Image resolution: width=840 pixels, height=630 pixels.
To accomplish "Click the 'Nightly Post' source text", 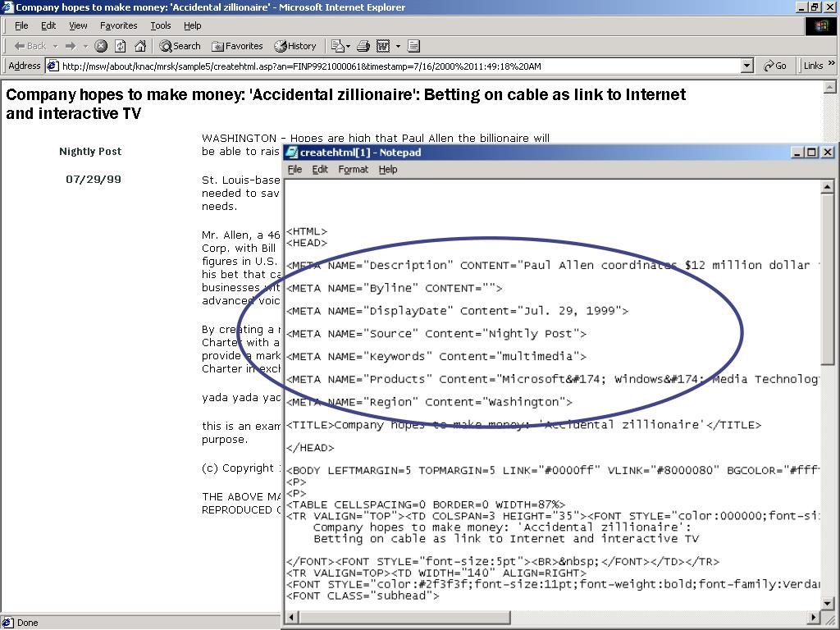I will coord(90,152).
